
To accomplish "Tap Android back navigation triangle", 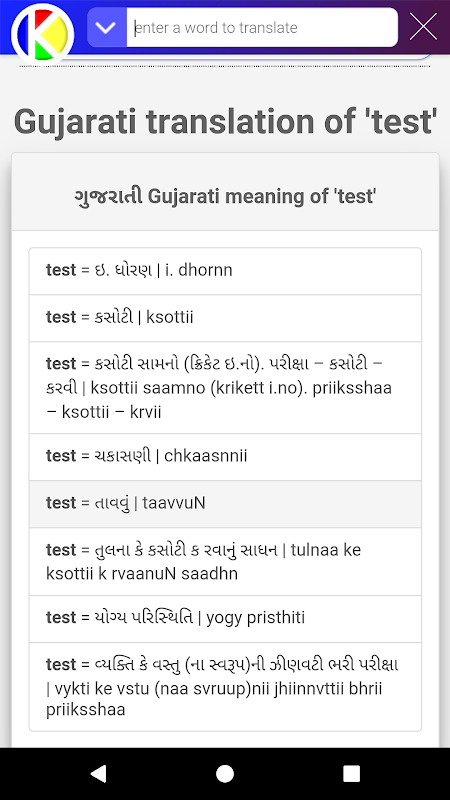I will pyautogui.click(x=98, y=773).
